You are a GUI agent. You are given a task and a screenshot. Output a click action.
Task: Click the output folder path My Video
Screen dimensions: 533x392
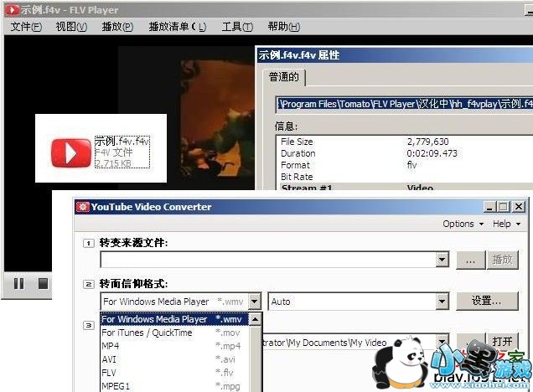(324, 343)
